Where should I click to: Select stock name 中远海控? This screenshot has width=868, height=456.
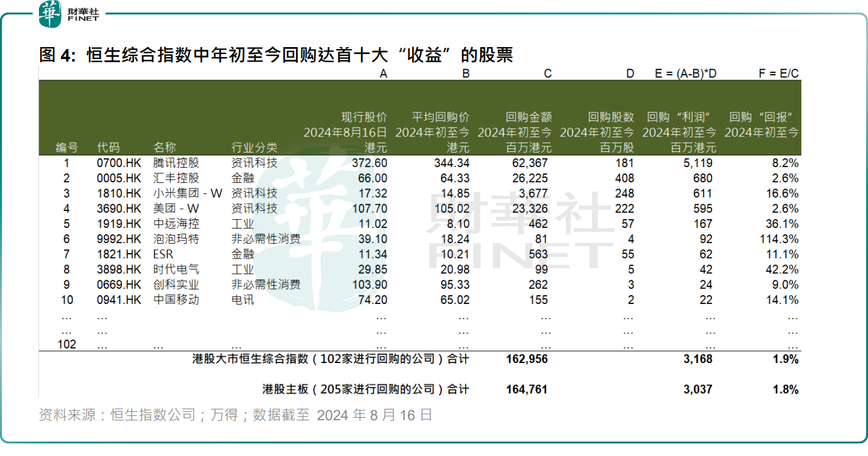click(177, 224)
